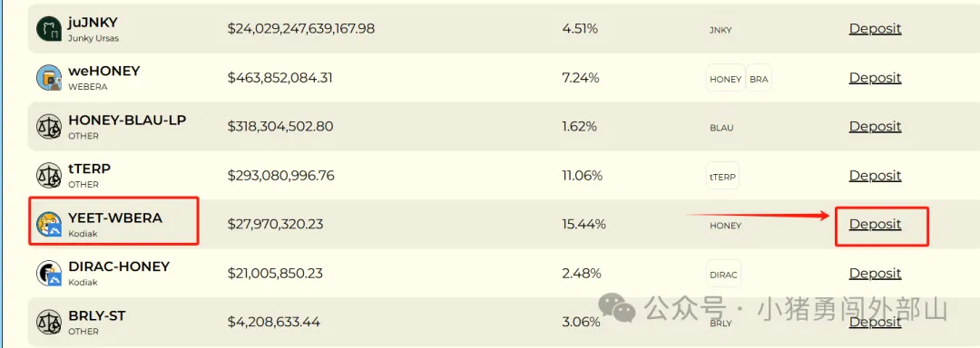Viewport: 980px width, 348px height.
Task: Select the tTERP reward token badge
Action: (722, 177)
